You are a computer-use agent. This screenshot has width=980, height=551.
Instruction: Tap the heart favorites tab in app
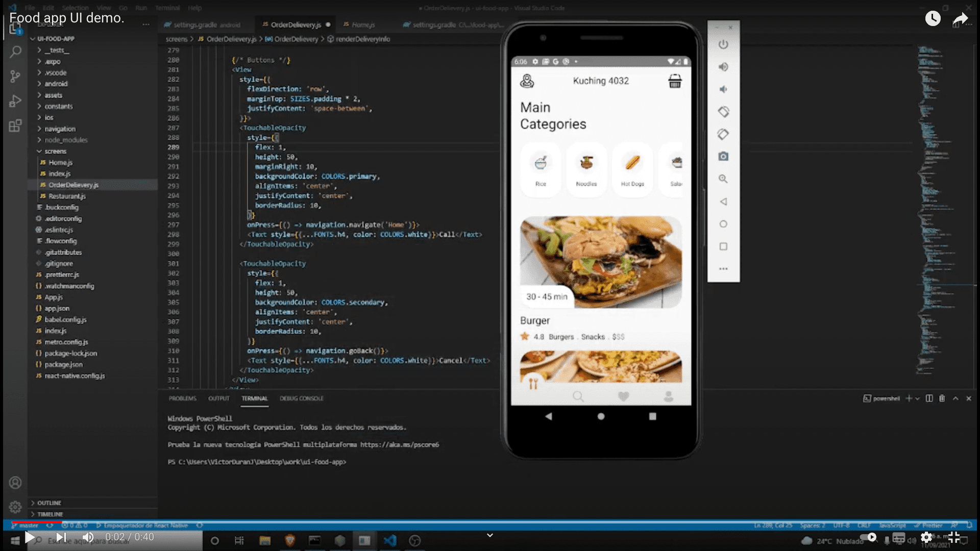click(x=623, y=396)
